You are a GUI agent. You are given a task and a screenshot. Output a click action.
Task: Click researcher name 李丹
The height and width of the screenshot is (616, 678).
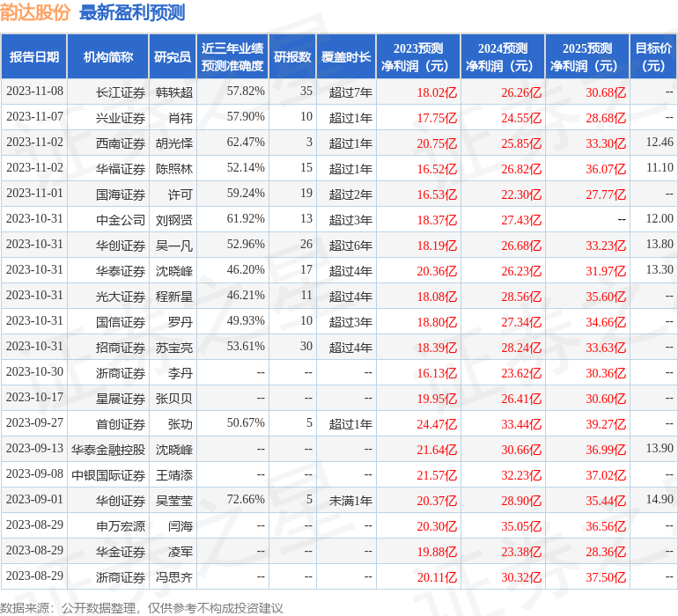181,372
